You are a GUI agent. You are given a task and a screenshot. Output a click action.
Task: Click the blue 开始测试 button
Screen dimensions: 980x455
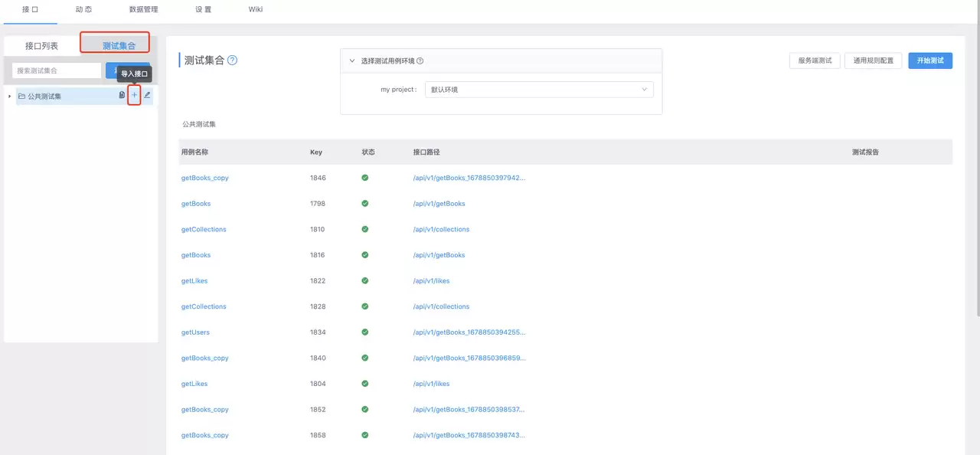[930, 61]
